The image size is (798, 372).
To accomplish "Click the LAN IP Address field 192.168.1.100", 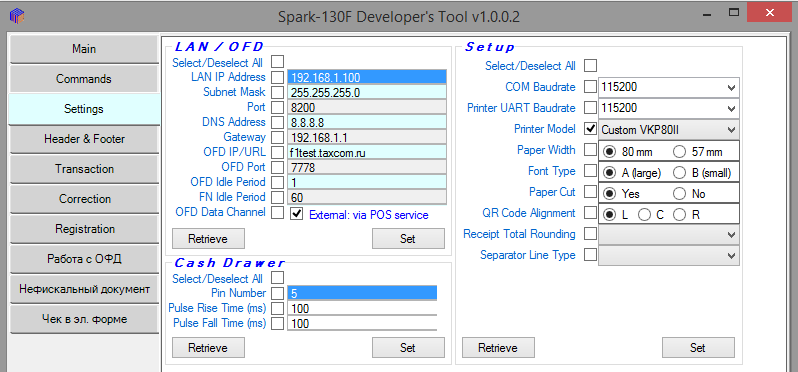I will (367, 77).
